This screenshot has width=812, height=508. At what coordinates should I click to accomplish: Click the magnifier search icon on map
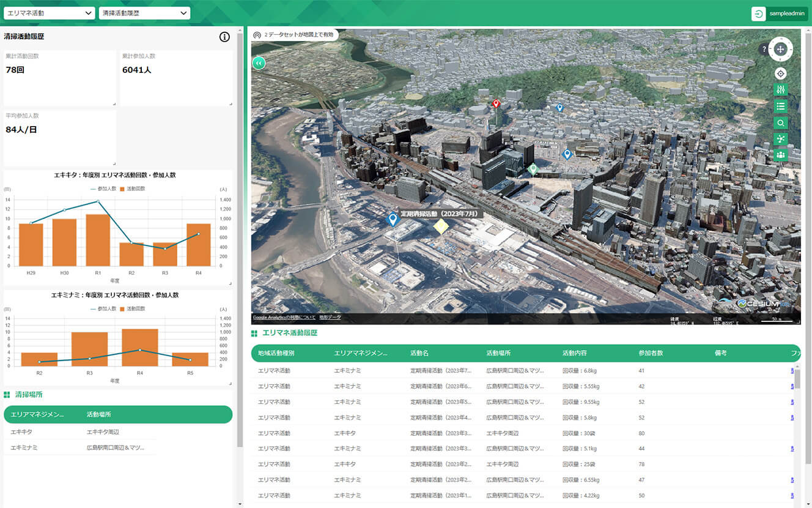(780, 123)
